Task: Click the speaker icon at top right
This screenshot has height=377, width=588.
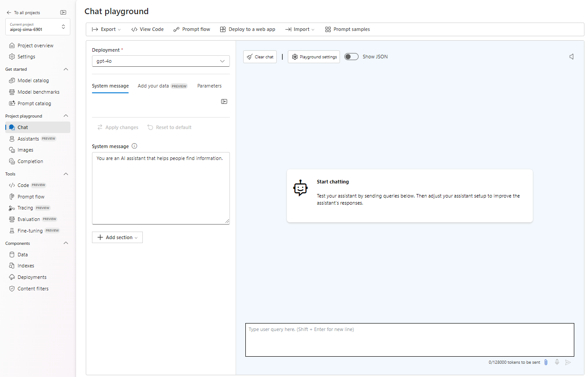Action: (x=571, y=56)
